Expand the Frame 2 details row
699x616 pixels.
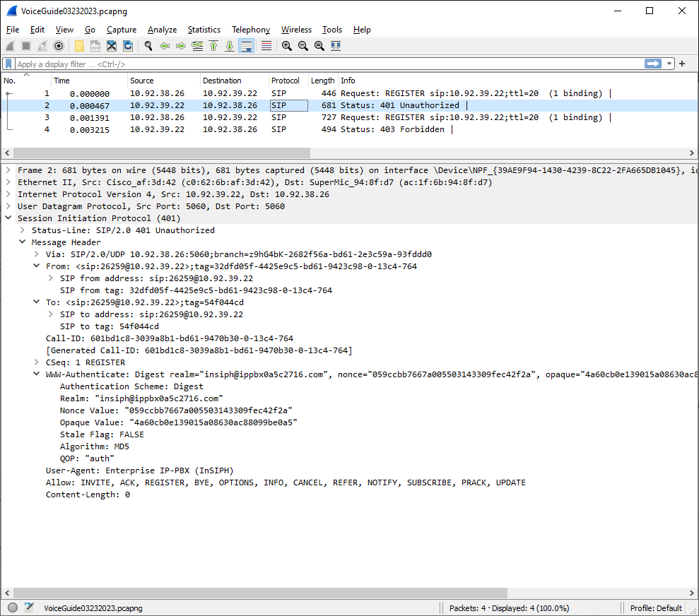8,170
